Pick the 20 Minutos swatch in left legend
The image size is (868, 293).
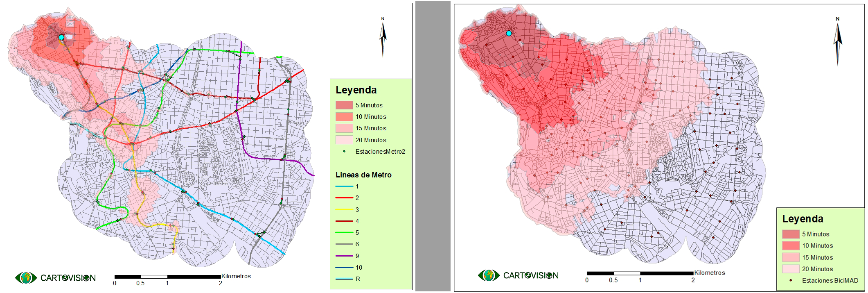344,140
